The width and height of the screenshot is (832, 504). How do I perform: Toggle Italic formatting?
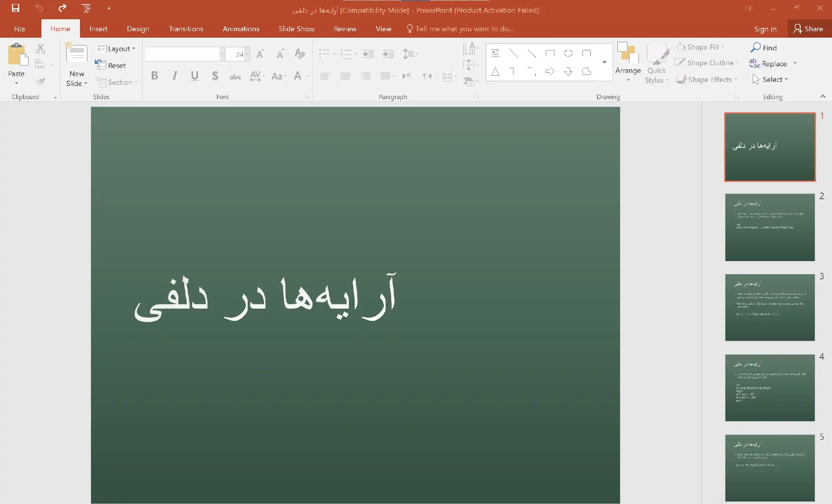coord(175,75)
